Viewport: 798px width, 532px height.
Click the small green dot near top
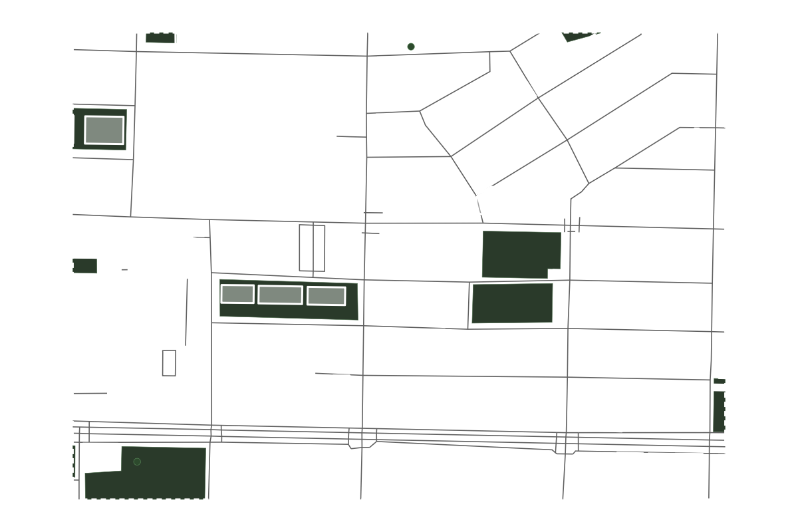tap(411, 47)
